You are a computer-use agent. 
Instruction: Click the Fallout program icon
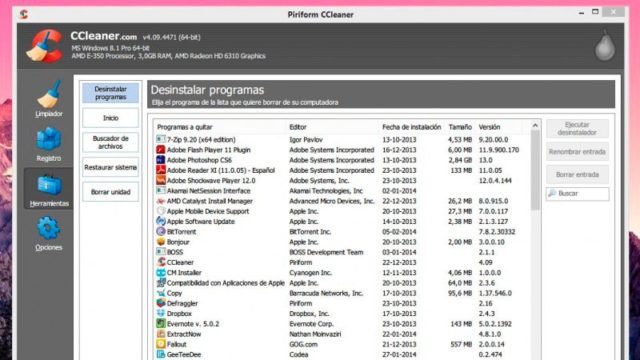(x=161, y=344)
